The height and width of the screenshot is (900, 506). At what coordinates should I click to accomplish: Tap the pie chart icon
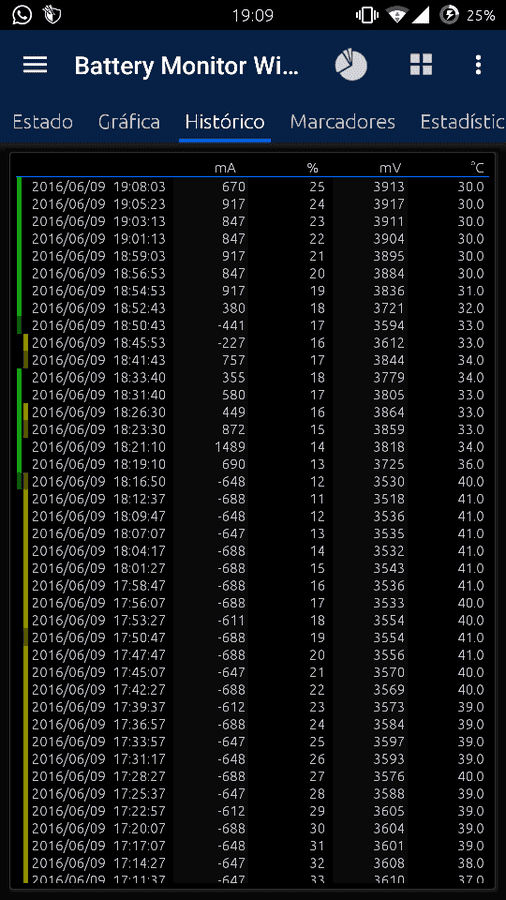[351, 65]
